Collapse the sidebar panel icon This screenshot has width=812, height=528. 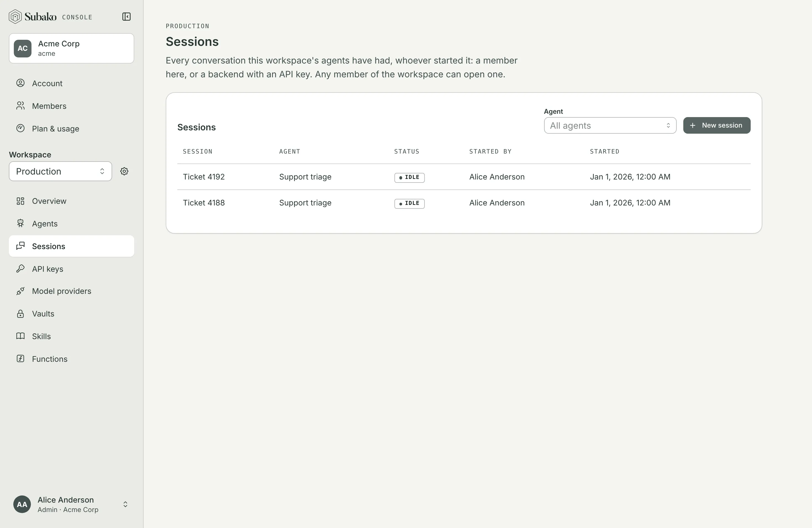126,17
